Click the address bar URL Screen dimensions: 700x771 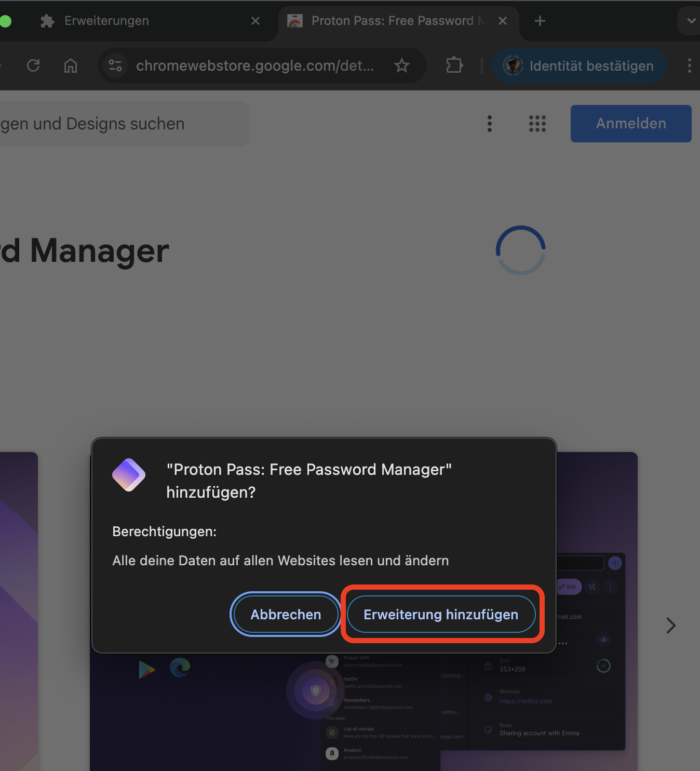click(x=254, y=65)
